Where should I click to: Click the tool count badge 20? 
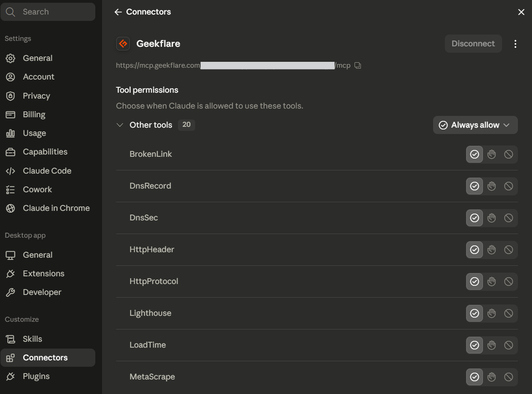186,125
